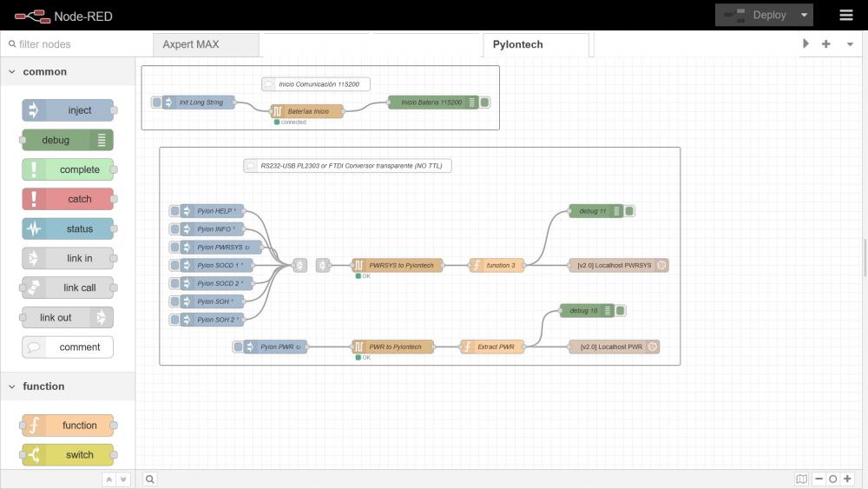Image resolution: width=868 pixels, height=489 pixels.
Task: Select the Localhost PWRSYS output node
Action: pyautogui.click(x=618, y=265)
